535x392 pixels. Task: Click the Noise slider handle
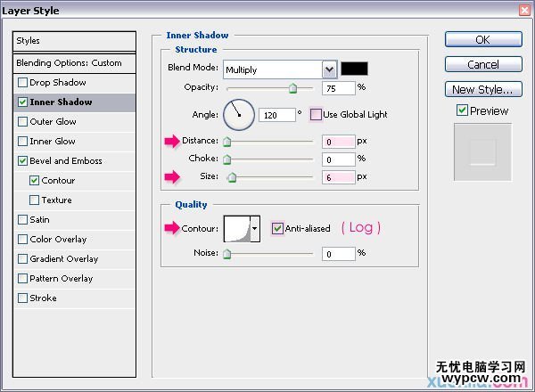tap(226, 254)
